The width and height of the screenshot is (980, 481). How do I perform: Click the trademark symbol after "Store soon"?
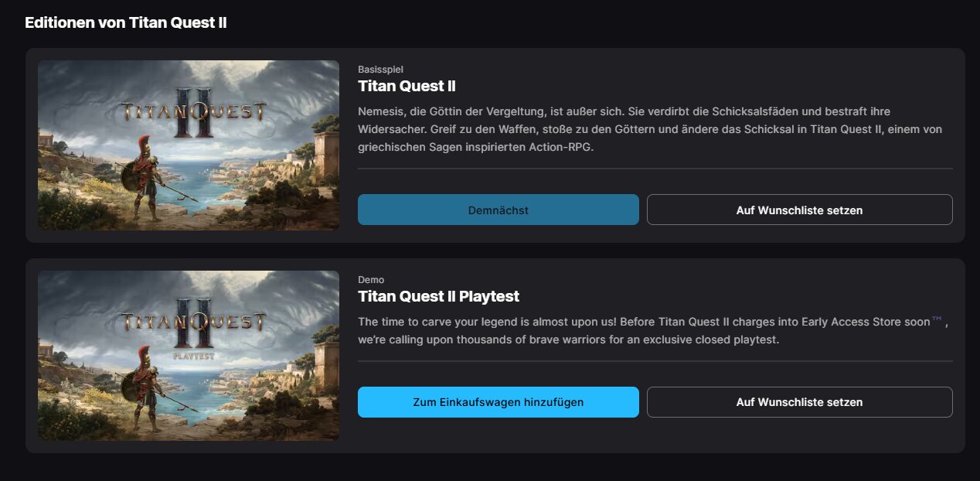(x=937, y=320)
